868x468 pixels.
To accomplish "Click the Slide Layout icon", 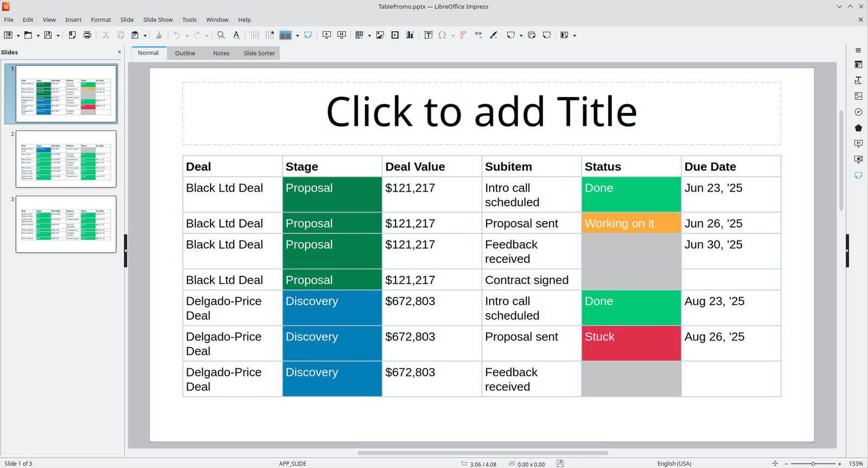I will click(x=564, y=35).
